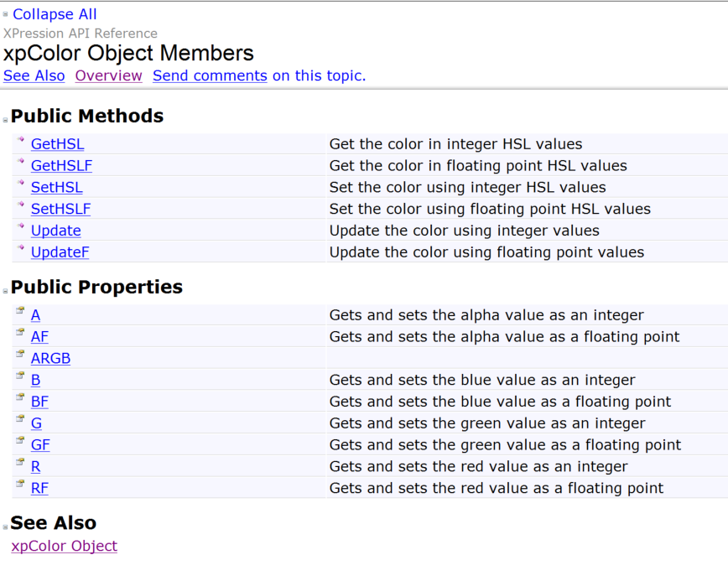Screen dimensions: 728x581
Task: Click the property icon beside ARGB
Action: click(20, 355)
